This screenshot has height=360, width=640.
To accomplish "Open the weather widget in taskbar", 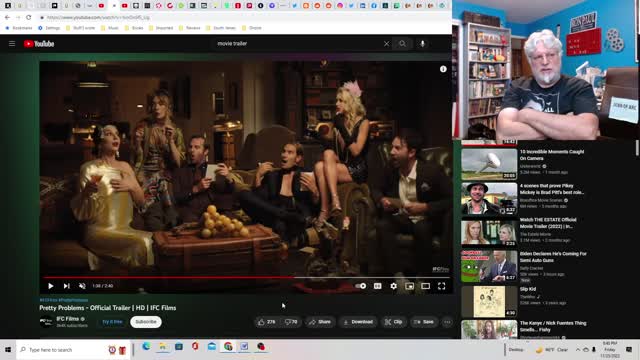I will point(551,350).
